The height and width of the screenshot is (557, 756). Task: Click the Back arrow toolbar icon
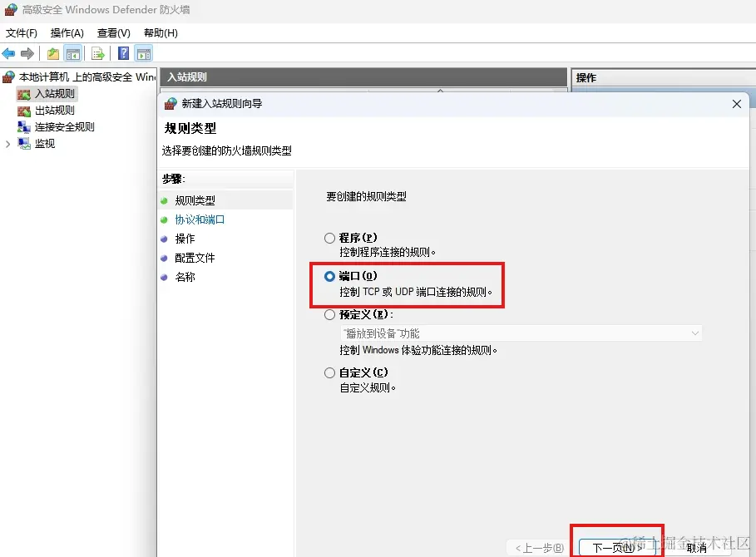click(8, 53)
